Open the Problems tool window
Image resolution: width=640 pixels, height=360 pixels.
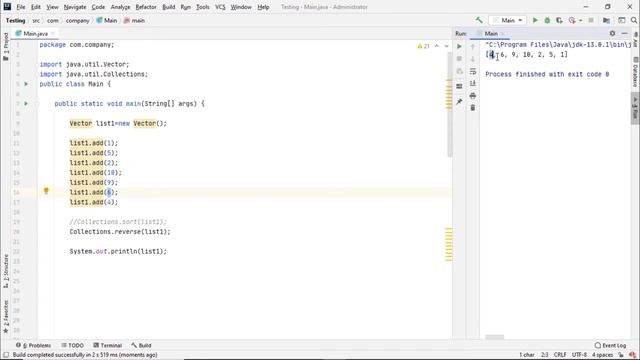(33, 345)
